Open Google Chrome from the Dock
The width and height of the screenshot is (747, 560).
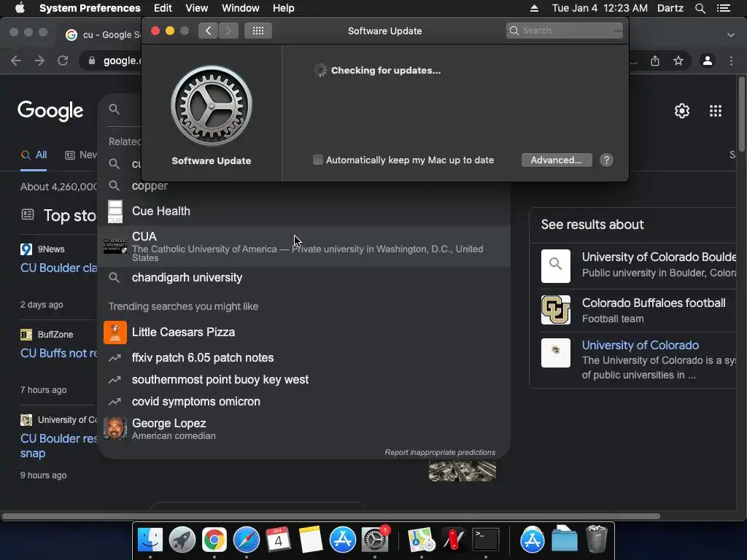pos(214,540)
